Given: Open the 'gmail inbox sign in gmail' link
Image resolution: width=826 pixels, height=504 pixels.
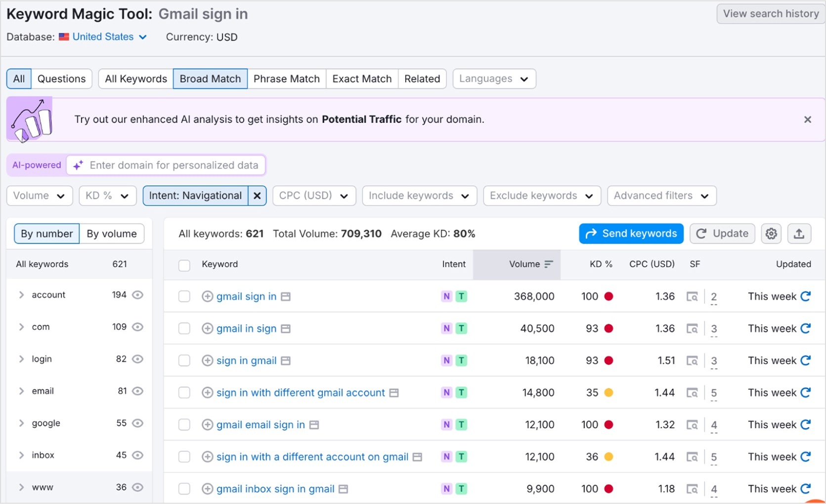Looking at the screenshot, I should coord(275,489).
